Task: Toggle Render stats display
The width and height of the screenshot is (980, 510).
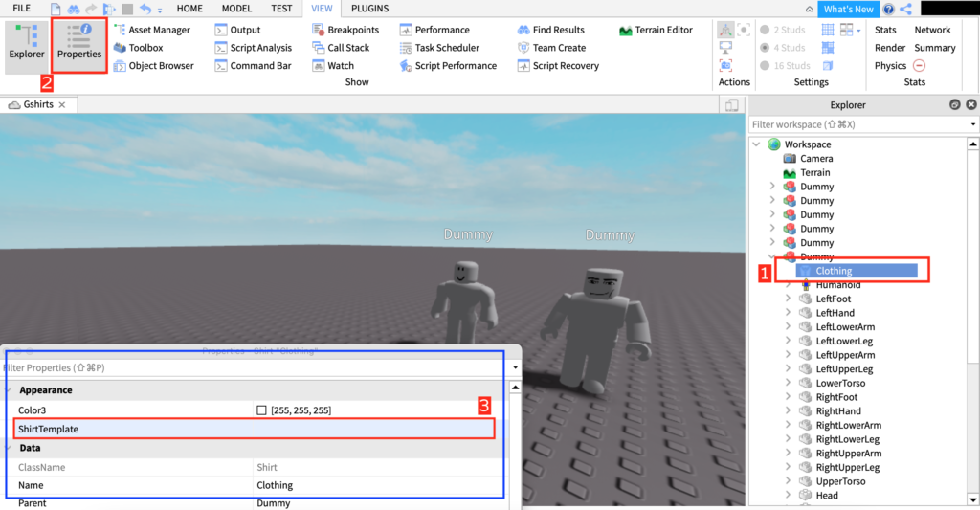Action: (x=890, y=48)
